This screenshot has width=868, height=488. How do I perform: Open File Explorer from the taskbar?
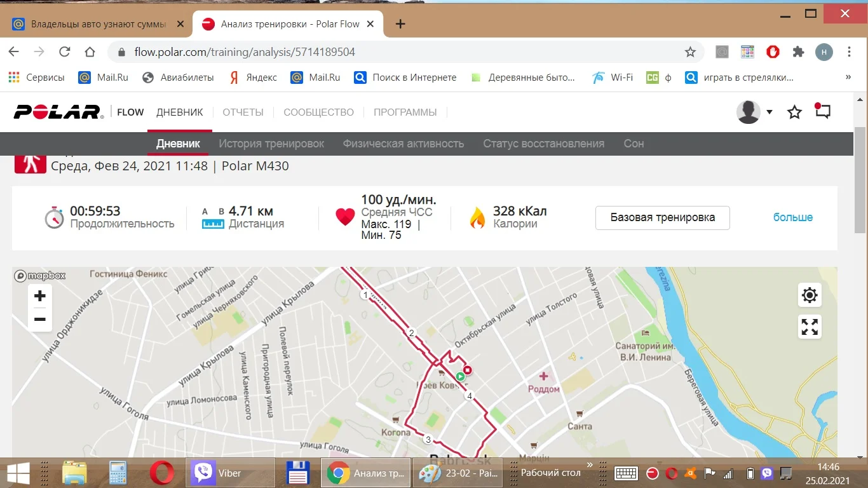(74, 473)
